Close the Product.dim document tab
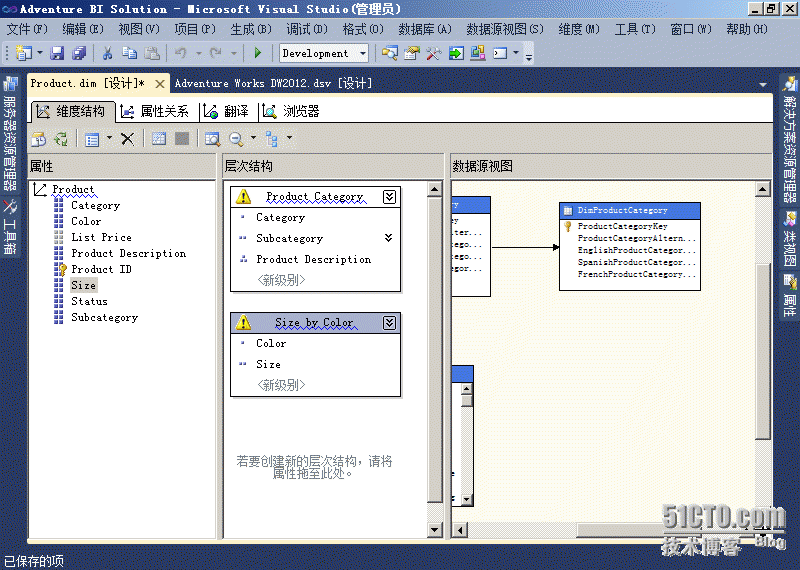The image size is (800, 570). 160,84
